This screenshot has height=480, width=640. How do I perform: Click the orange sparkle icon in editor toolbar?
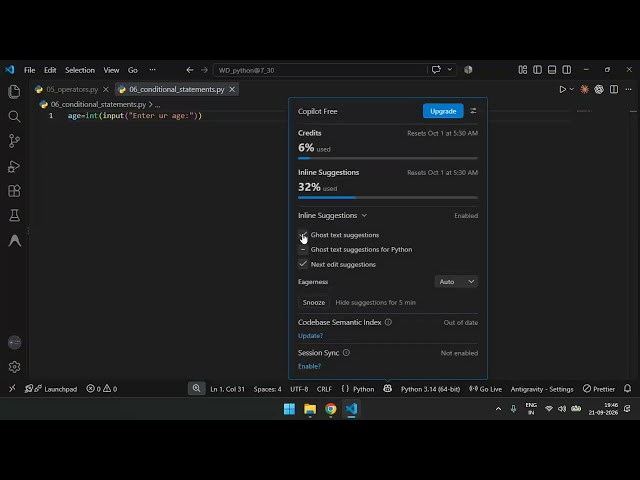pyautogui.click(x=584, y=89)
